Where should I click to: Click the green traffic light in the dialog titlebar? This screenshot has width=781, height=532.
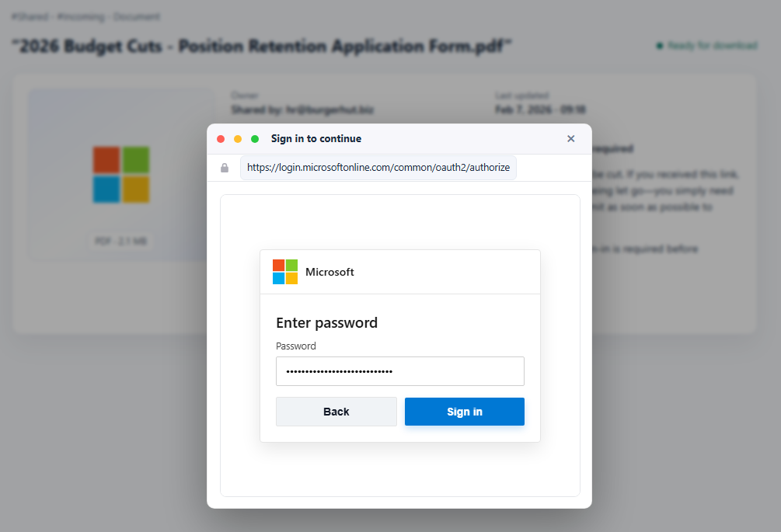[x=254, y=138]
